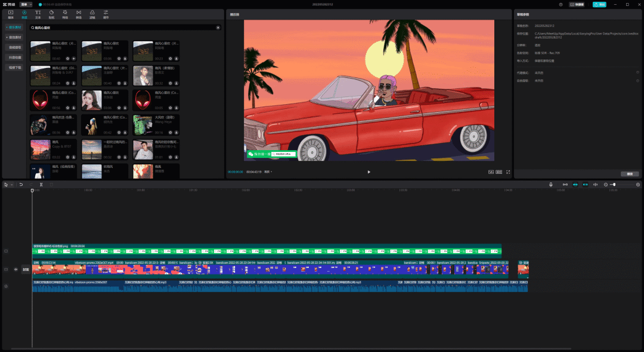Image resolution: width=644 pixels, height=352 pixels.
Task: Mute the main video track
Action: point(16,270)
